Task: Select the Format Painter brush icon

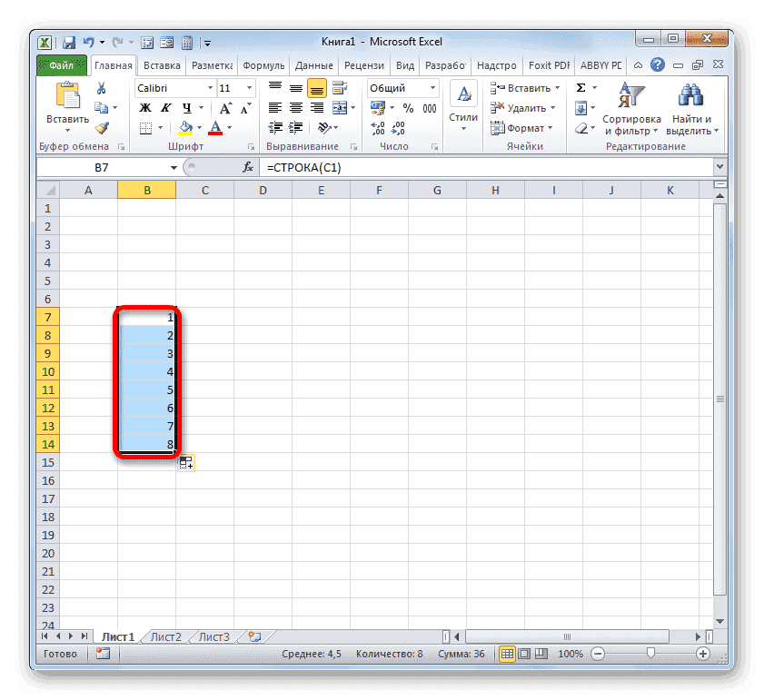Action: [x=103, y=129]
